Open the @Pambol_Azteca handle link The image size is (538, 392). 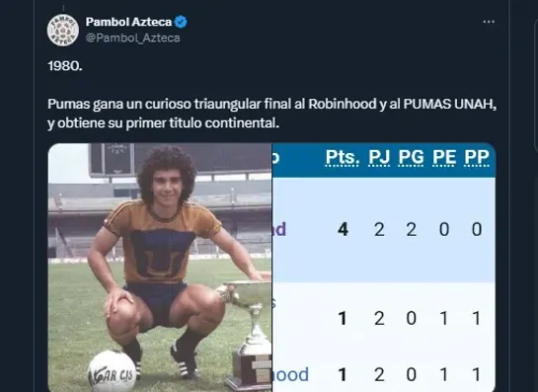pos(133,38)
